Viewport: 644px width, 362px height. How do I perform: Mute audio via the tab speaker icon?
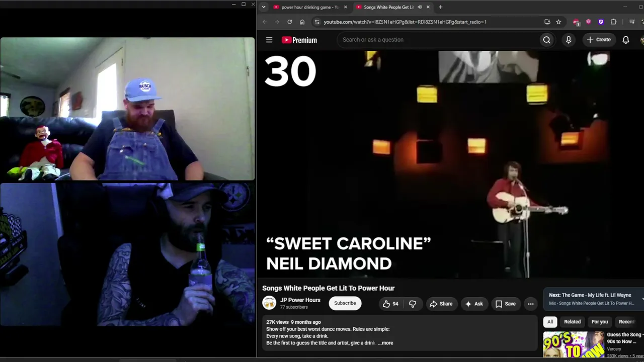(x=420, y=7)
